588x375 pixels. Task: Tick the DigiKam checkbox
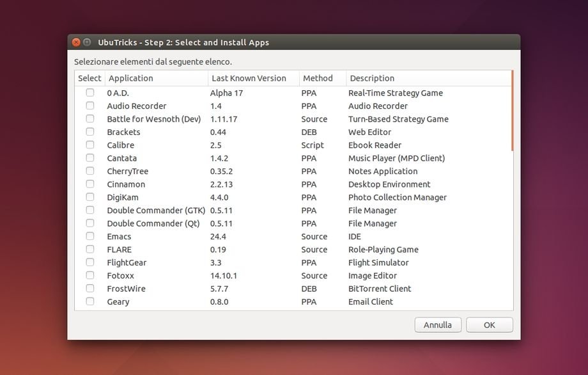pyautogui.click(x=90, y=197)
